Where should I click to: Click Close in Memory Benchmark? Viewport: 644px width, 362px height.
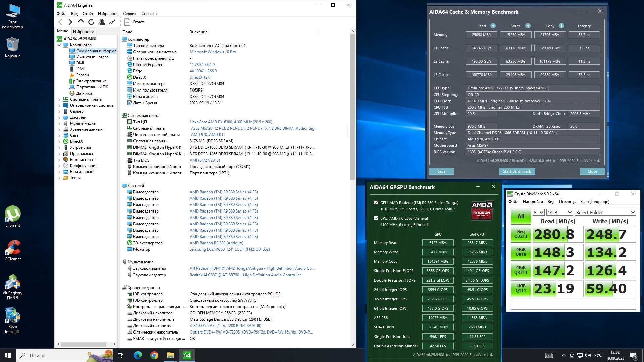click(592, 171)
